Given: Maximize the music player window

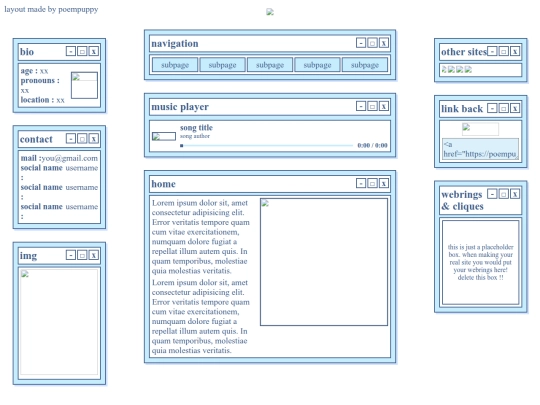Looking at the screenshot, I should 372,106.
